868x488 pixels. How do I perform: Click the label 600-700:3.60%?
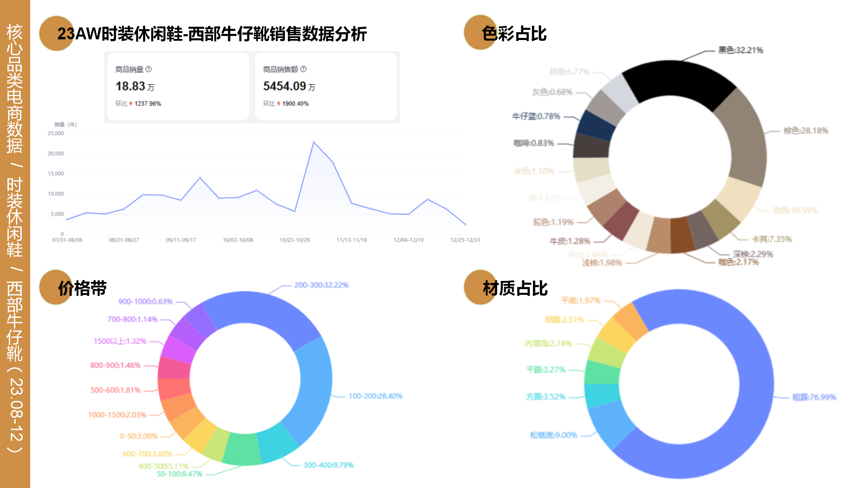pos(147,454)
